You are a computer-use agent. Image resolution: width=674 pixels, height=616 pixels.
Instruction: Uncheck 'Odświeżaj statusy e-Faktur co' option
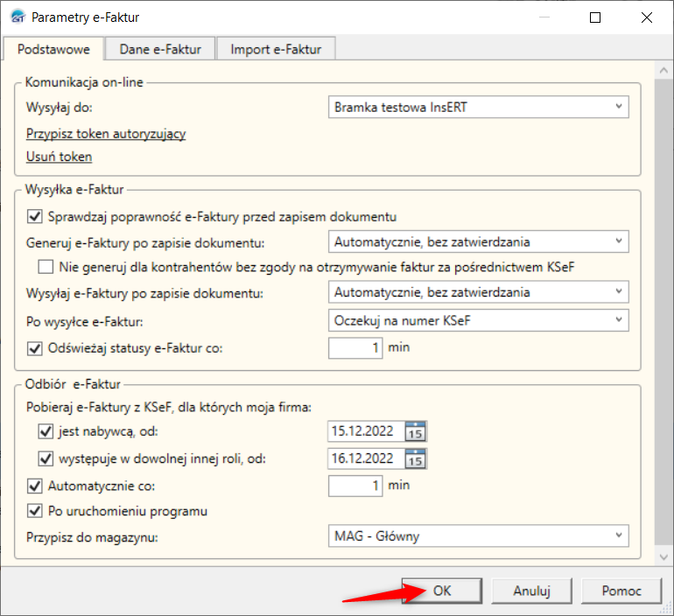[x=36, y=348]
